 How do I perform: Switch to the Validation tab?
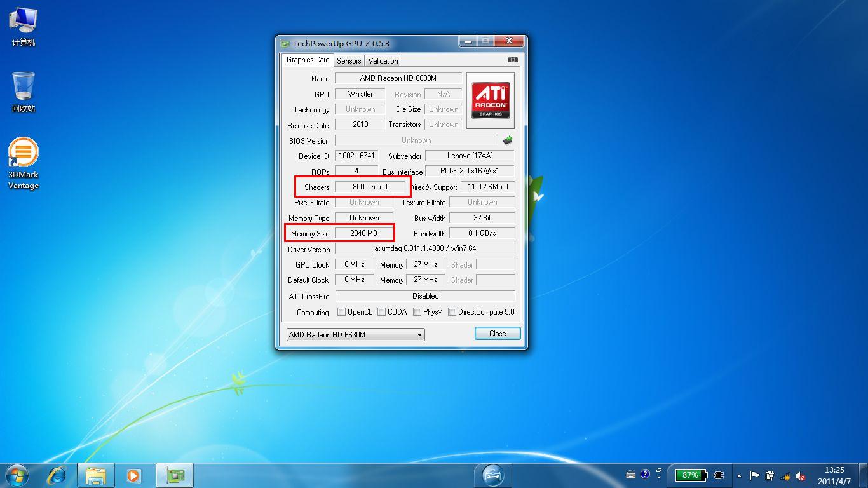click(383, 61)
